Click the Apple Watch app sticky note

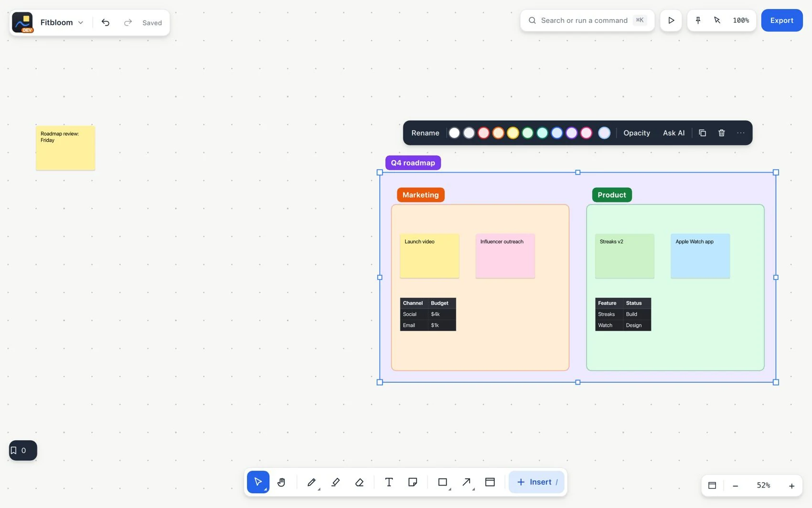click(700, 256)
